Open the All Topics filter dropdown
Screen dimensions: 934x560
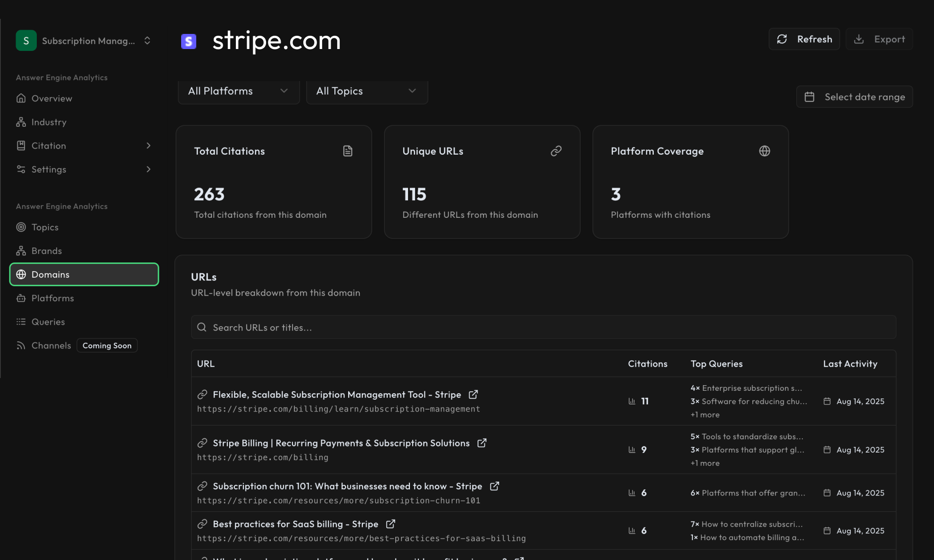coord(367,91)
